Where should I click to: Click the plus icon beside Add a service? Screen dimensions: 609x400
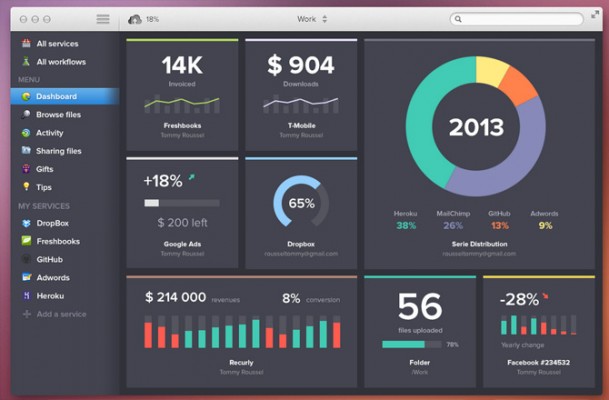click(x=26, y=314)
